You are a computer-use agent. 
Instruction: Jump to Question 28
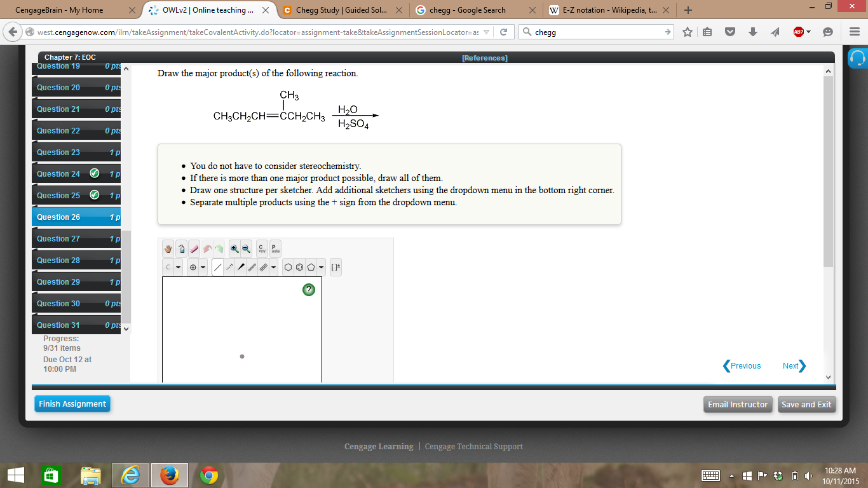click(76, 261)
